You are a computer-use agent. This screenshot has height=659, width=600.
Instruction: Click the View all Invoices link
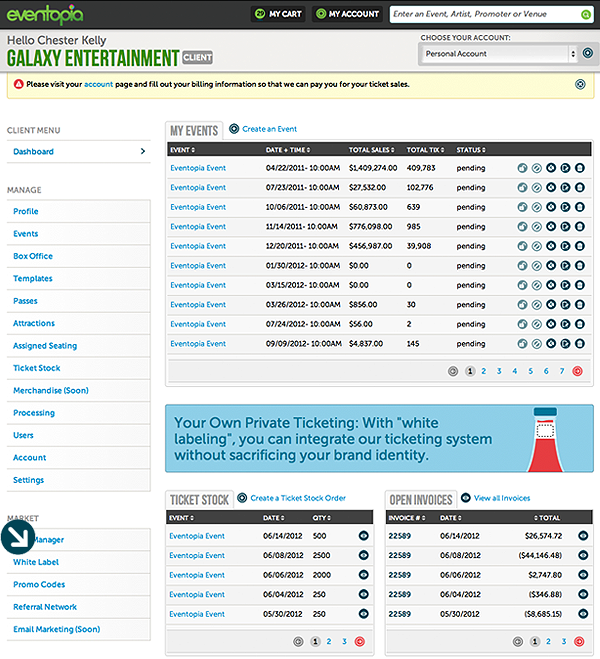pyautogui.click(x=502, y=498)
